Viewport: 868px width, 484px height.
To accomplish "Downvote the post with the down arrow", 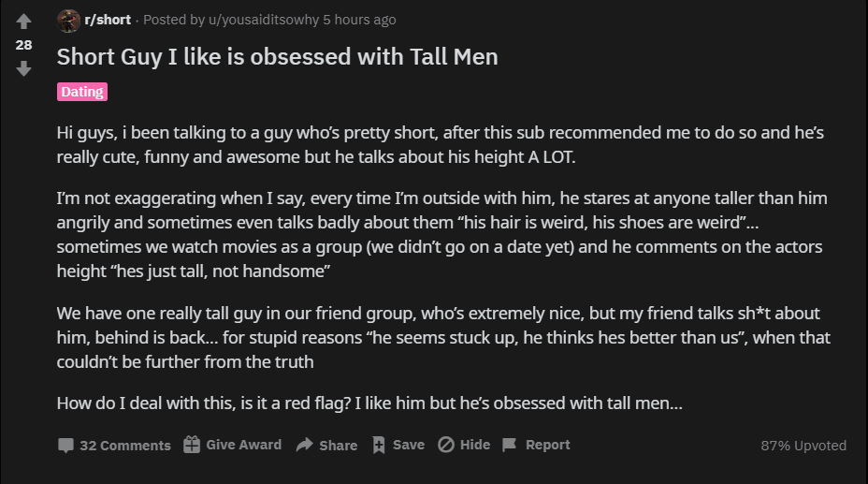I will 23,68.
